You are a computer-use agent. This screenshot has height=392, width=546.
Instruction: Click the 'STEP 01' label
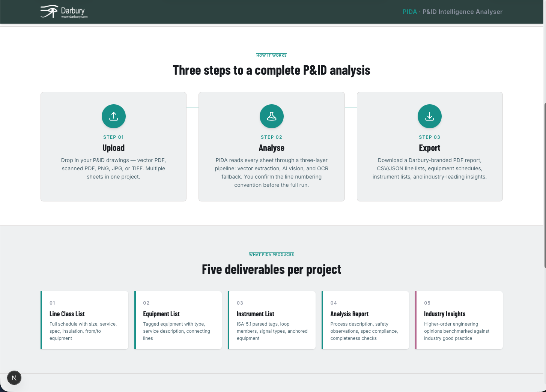click(x=113, y=137)
